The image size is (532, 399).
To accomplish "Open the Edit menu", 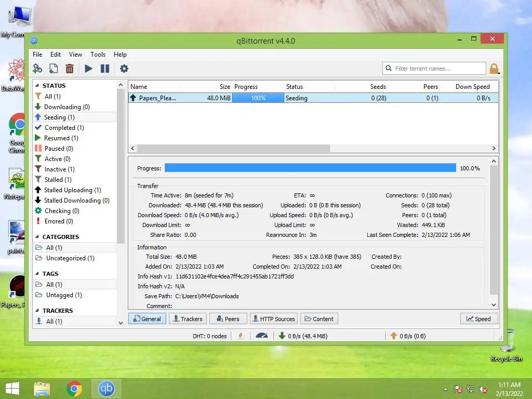I will point(55,54).
